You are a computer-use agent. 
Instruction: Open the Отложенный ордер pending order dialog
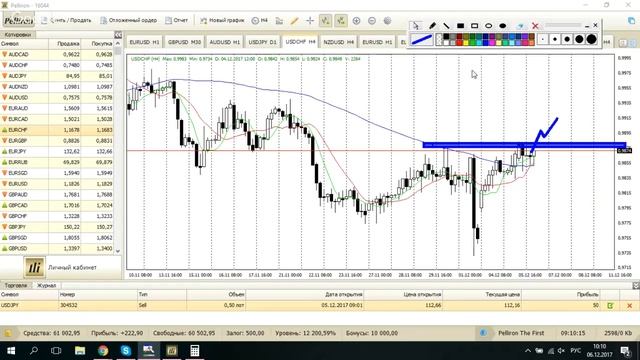(129, 20)
